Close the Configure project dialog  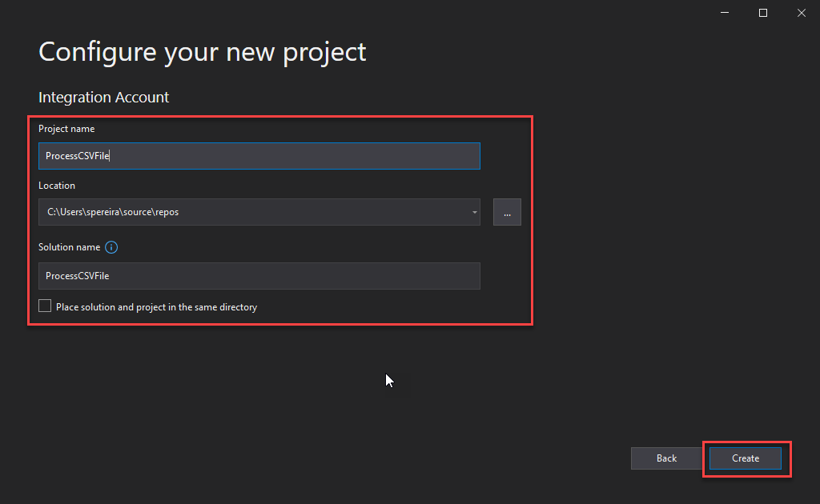(801, 13)
